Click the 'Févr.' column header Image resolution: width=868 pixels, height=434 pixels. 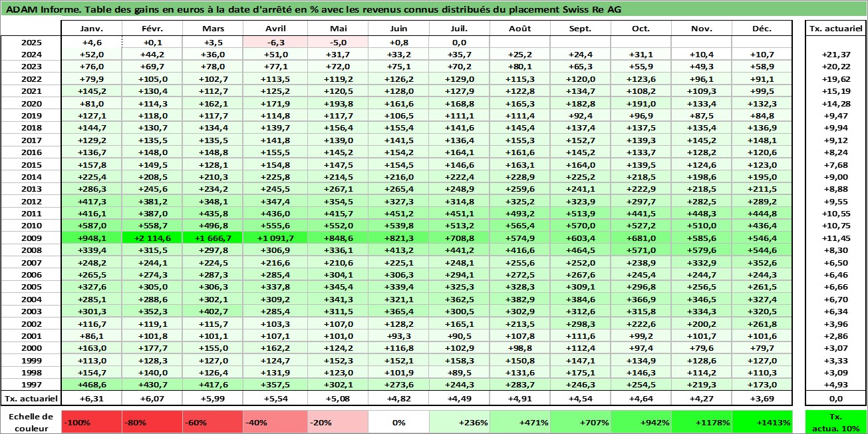tap(152, 29)
